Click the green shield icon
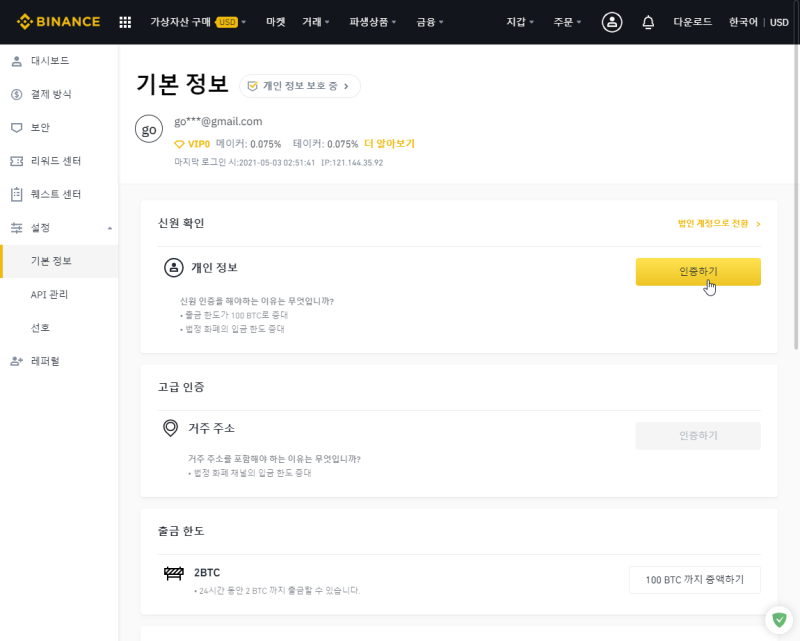The width and height of the screenshot is (800, 641). click(x=779, y=620)
